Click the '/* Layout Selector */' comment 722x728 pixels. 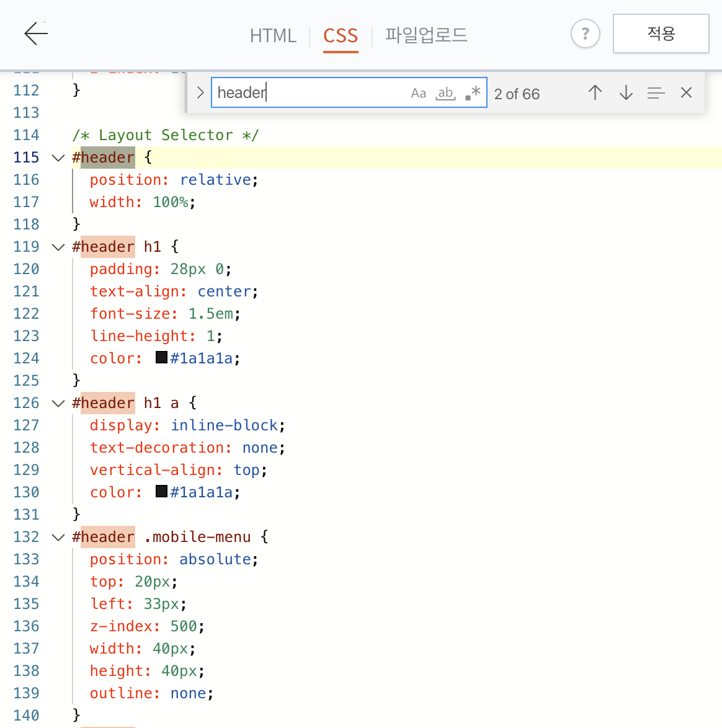166,135
